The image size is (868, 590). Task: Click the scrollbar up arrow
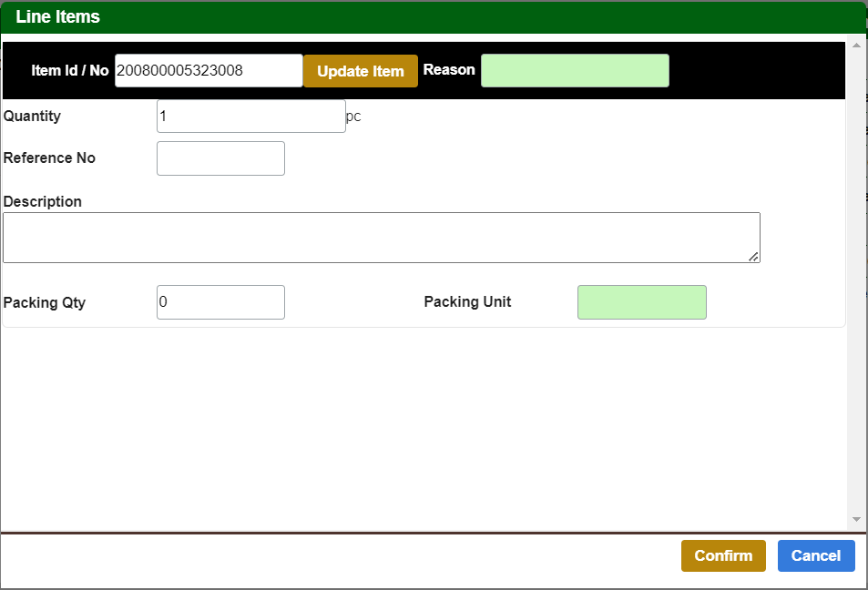[x=857, y=44]
